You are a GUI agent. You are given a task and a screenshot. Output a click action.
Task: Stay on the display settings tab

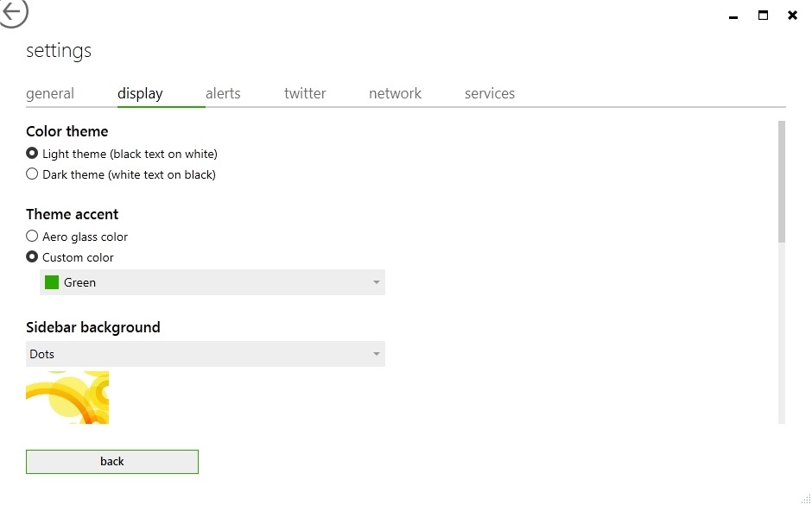140,93
